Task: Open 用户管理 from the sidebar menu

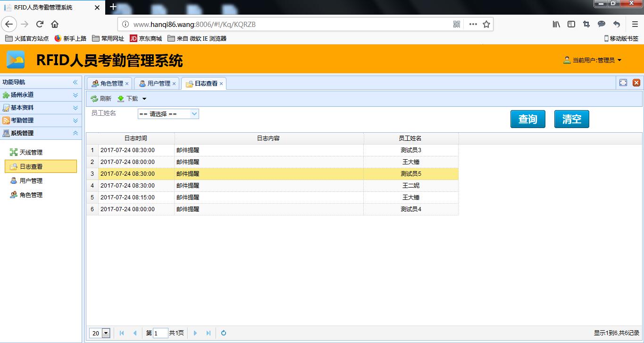Action: 31,180
